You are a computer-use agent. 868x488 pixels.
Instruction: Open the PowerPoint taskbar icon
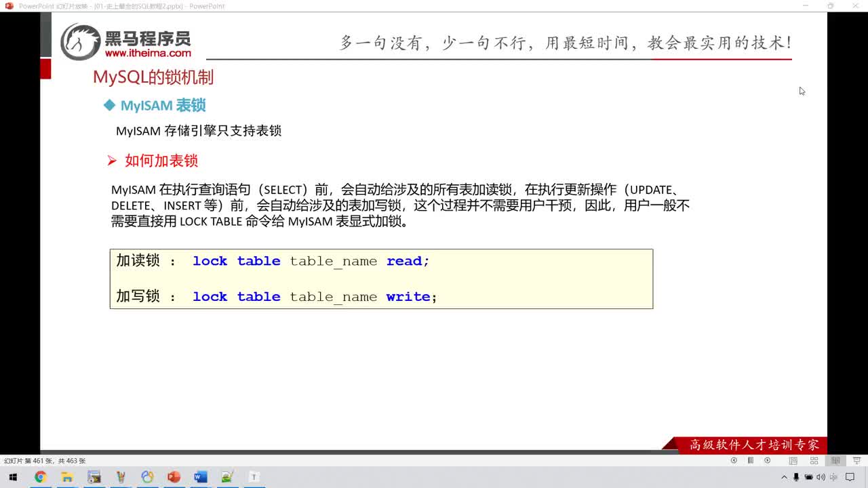coord(174,477)
